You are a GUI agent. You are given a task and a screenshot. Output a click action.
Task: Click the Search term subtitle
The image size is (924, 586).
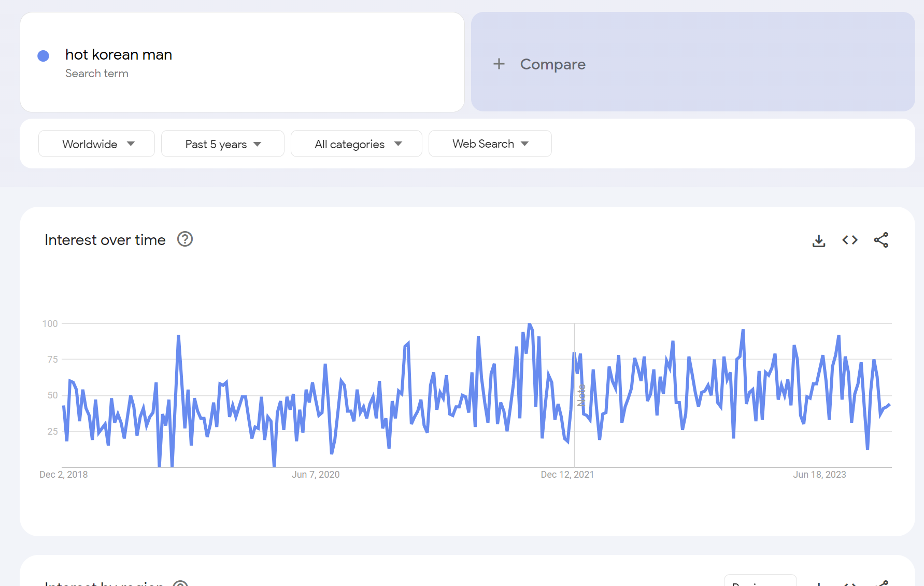point(97,74)
